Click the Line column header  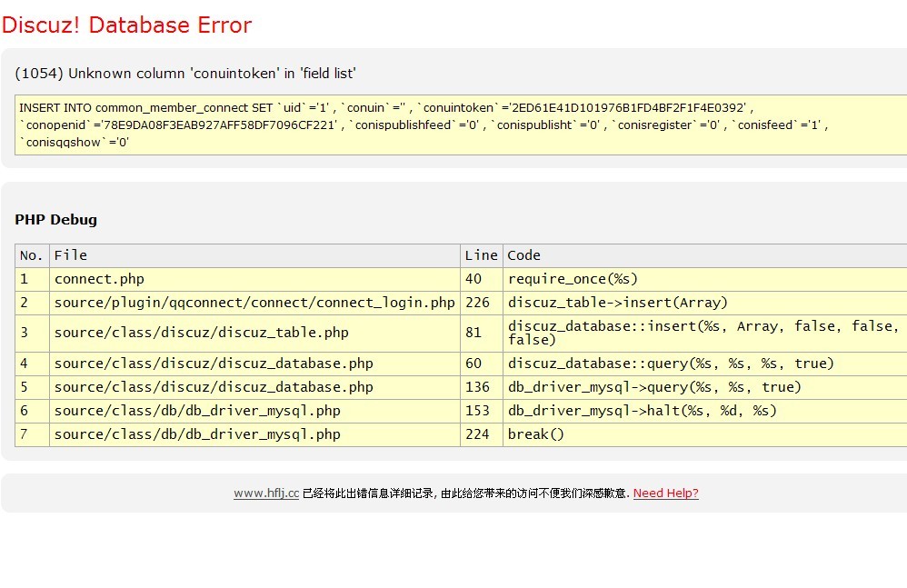[482, 255]
